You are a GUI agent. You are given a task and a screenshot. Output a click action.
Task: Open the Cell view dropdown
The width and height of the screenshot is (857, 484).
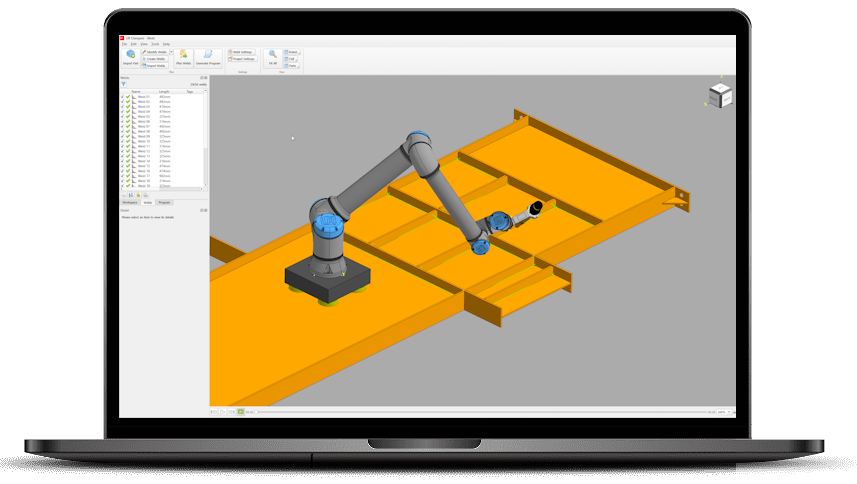pos(291,58)
